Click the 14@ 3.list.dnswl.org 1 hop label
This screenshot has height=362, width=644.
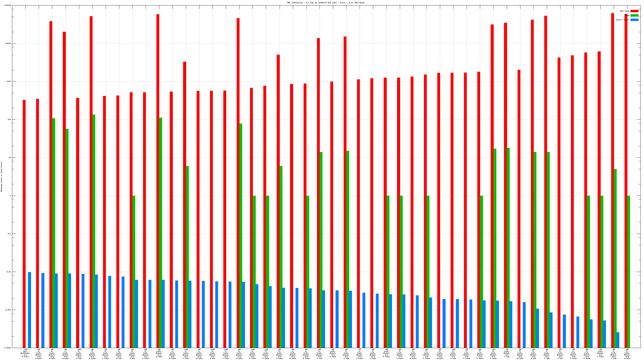point(79,354)
